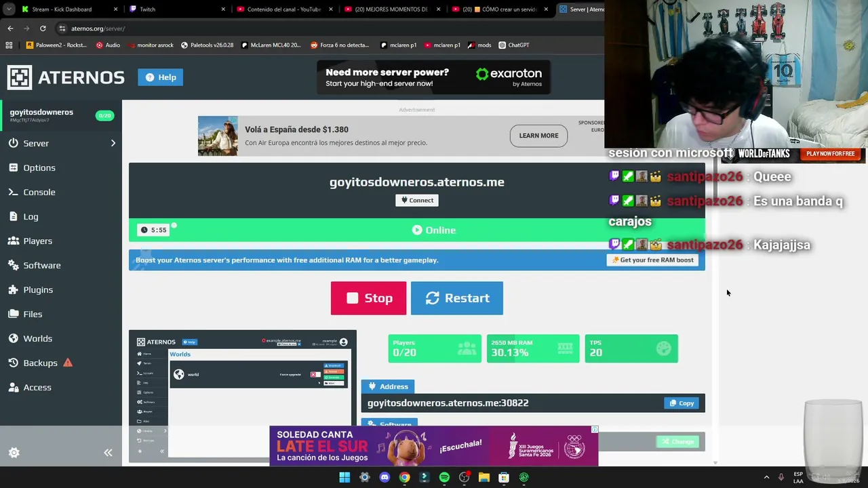The height and width of the screenshot is (488, 868).
Task: Open the Paloween2 Rockstar bookmark
Action: [56, 45]
